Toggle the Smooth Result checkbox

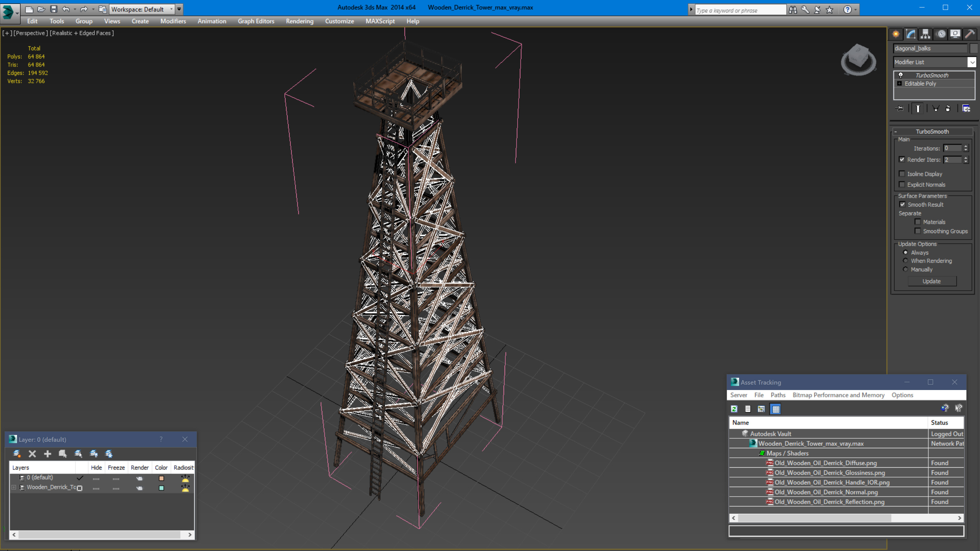902,204
